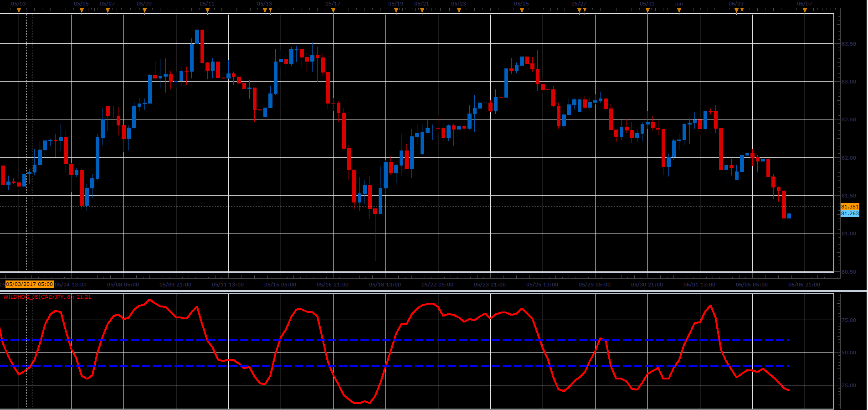The image size is (868, 410).
Task: Click the 25.00 indicator scale value
Action: coord(849,385)
